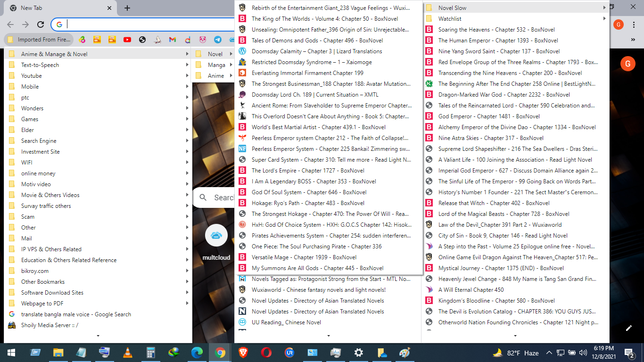
Task: Open File Explorer from the taskbar
Action: [58, 353]
